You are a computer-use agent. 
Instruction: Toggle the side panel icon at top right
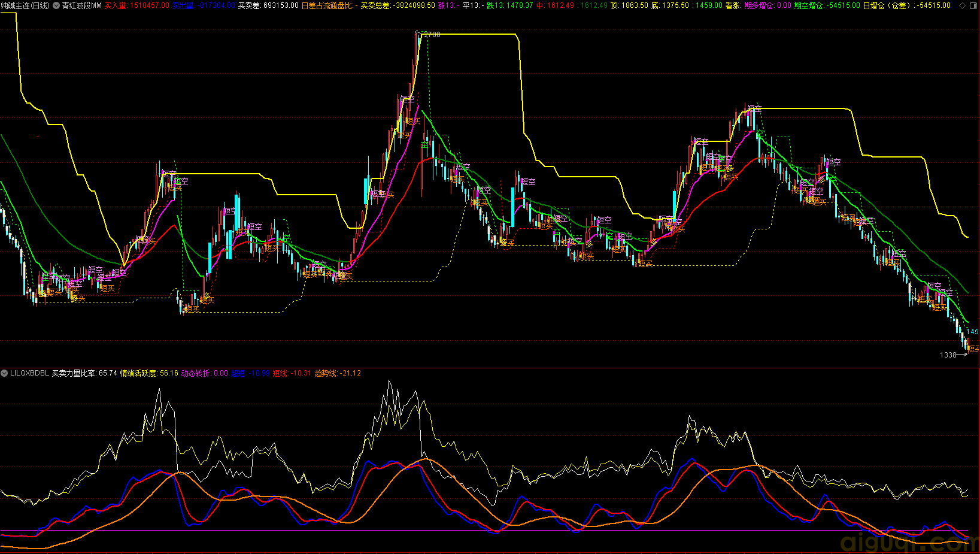(973, 5)
